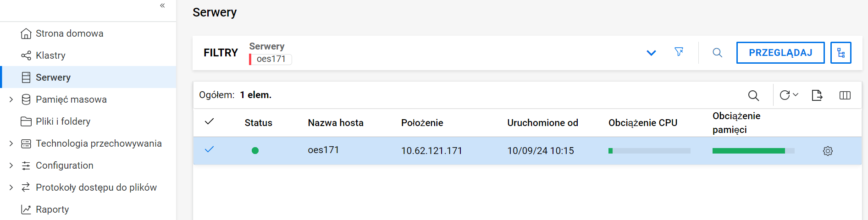Expand the Pamięć masowa tree item
The width and height of the screenshot is (868, 220).
coord(11,99)
